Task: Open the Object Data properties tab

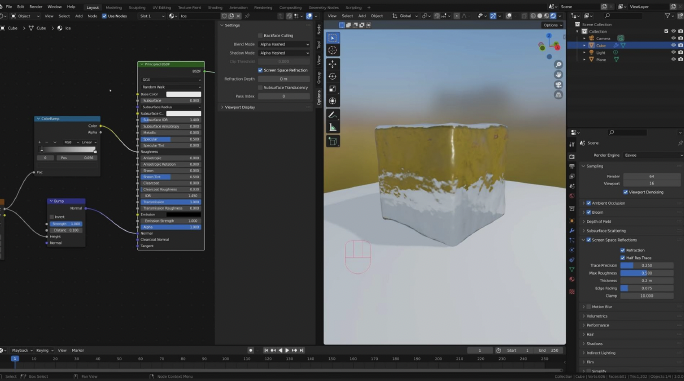Action: pyautogui.click(x=572, y=270)
